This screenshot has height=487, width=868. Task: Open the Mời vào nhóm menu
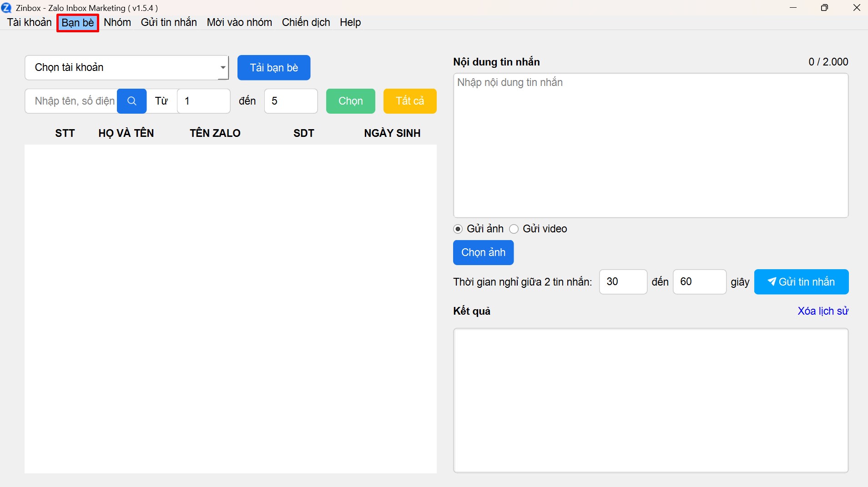click(239, 22)
